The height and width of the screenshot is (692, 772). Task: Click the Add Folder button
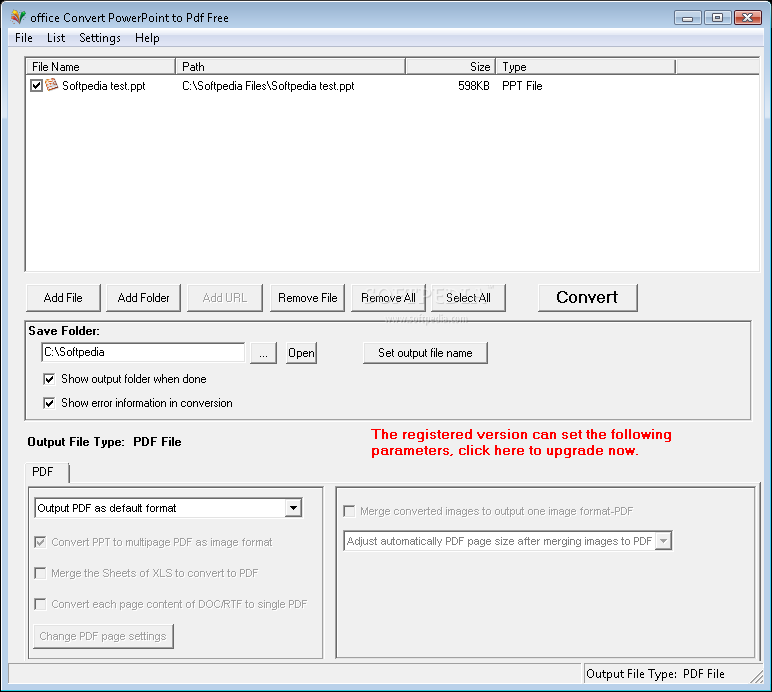[143, 298]
